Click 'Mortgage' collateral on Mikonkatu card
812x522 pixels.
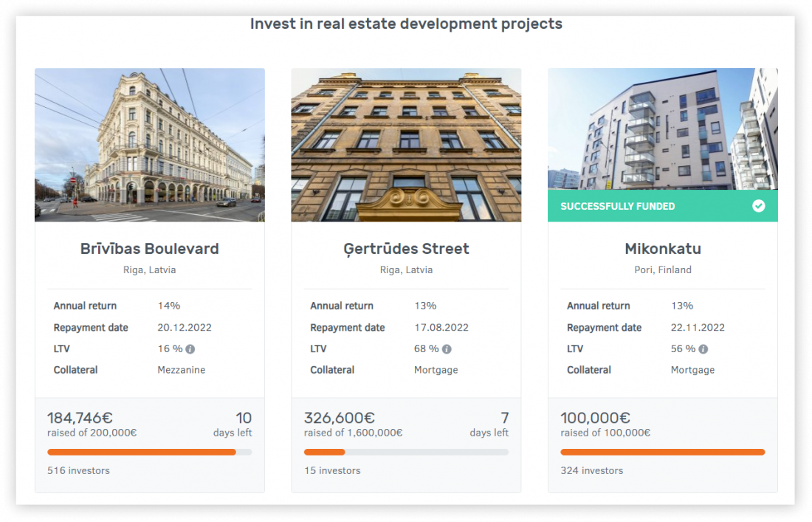693,370
